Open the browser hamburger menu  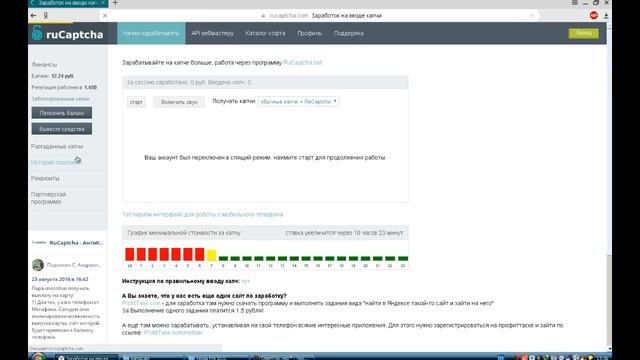575,2
